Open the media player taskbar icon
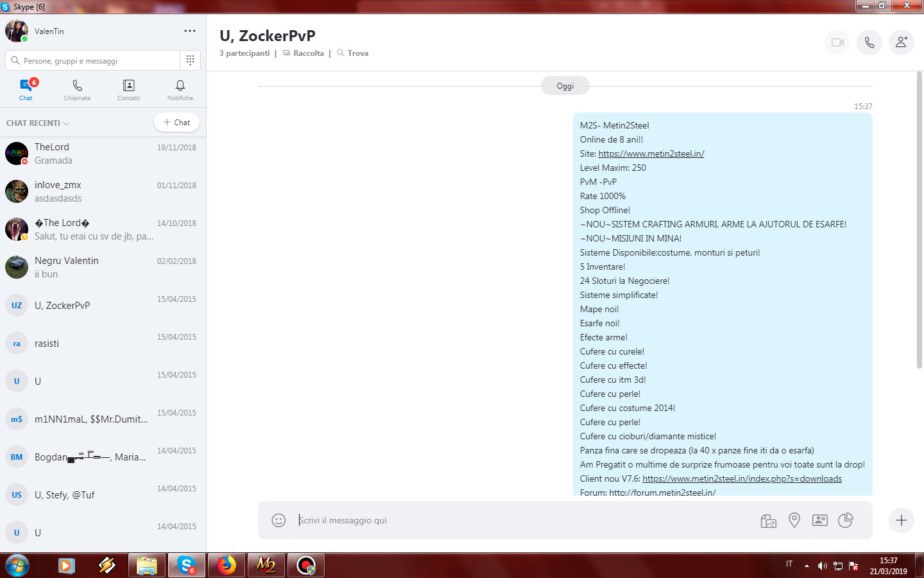Viewport: 924px width, 578px height. point(66,566)
